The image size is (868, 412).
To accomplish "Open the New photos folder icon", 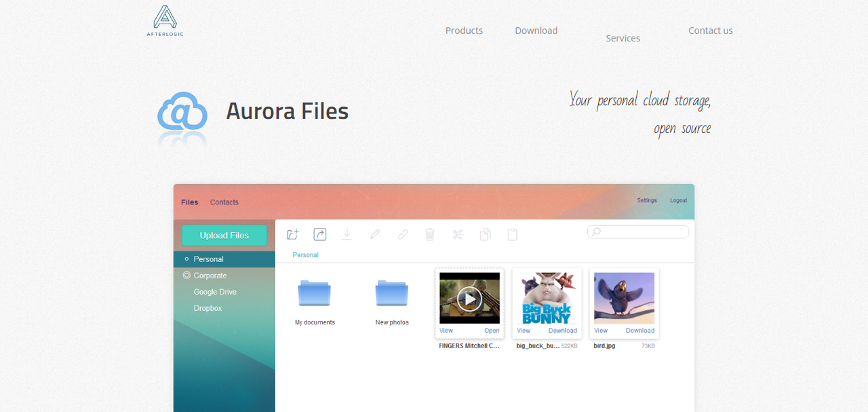I will point(392,293).
